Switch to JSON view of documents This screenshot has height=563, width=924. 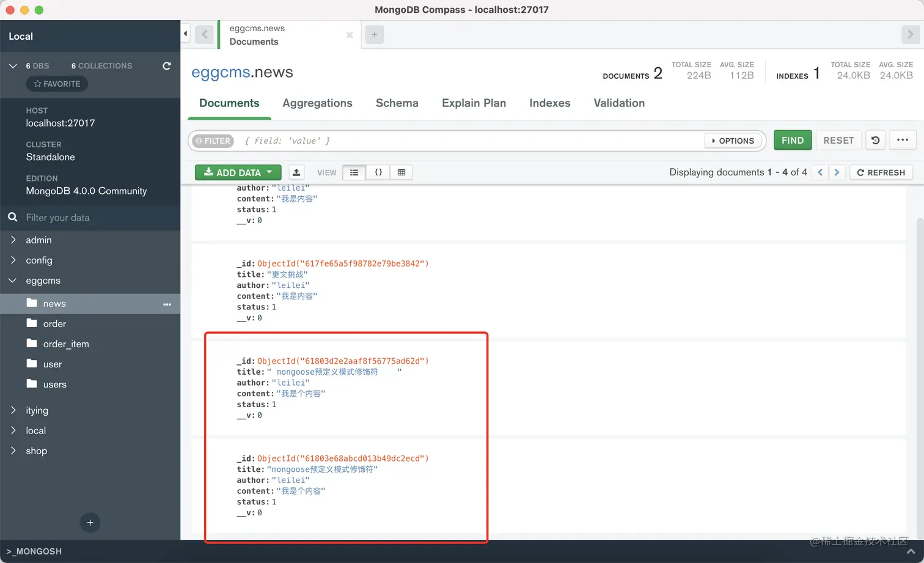tap(378, 172)
